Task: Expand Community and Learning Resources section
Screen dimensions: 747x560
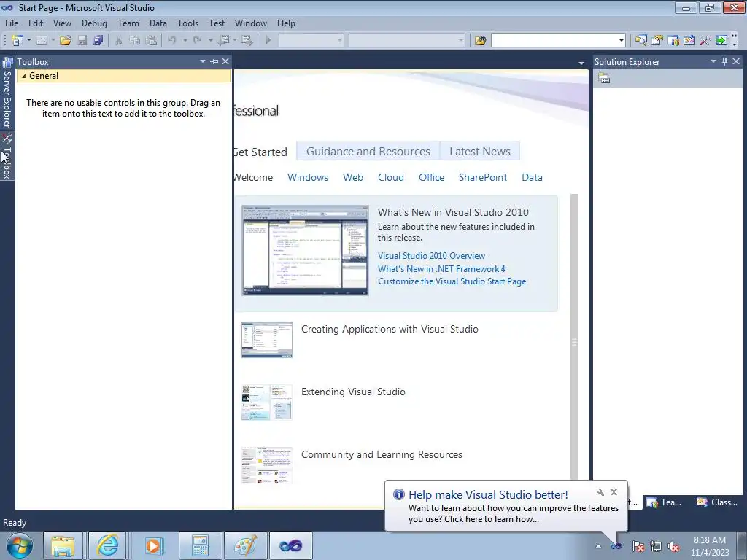Action: pyautogui.click(x=382, y=454)
